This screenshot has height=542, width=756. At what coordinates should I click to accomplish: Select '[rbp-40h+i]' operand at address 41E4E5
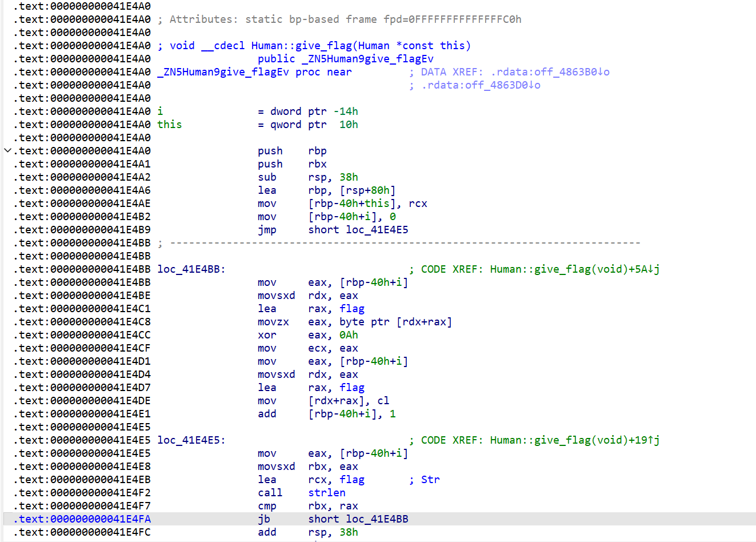point(374,453)
